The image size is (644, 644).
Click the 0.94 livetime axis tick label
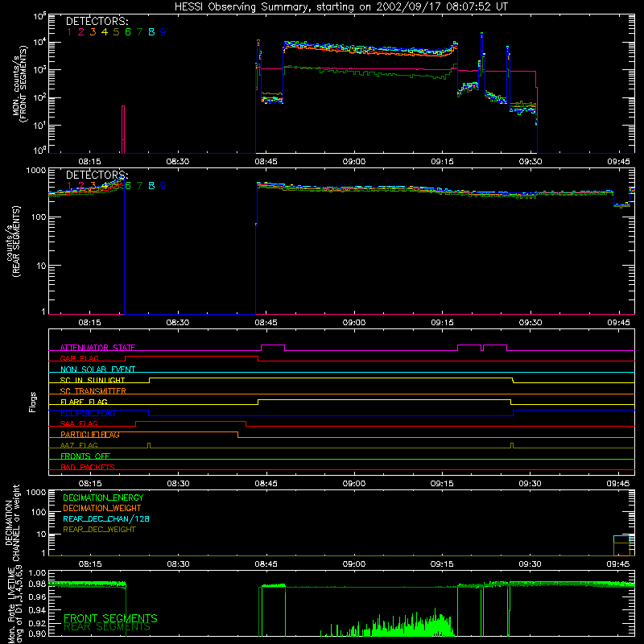(x=37, y=610)
